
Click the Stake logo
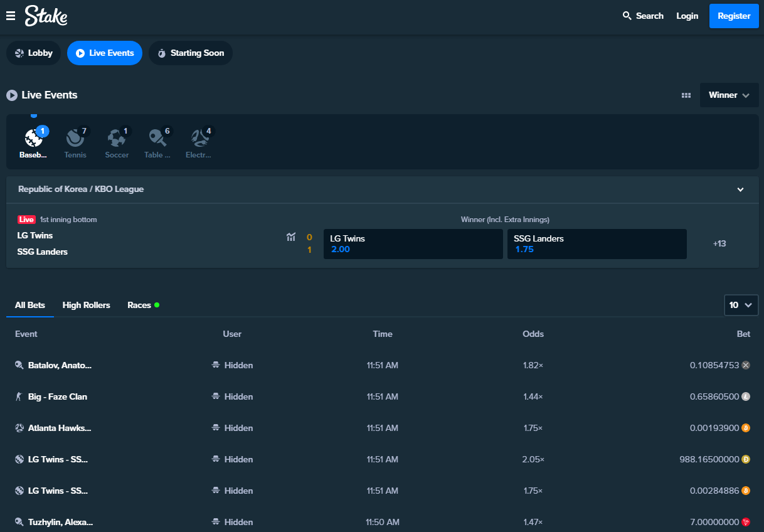pos(46,16)
